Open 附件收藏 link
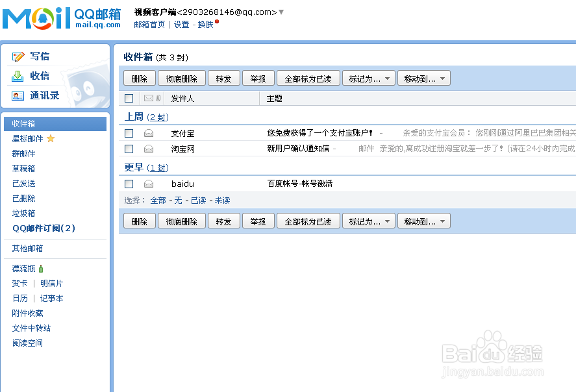 tap(27, 313)
